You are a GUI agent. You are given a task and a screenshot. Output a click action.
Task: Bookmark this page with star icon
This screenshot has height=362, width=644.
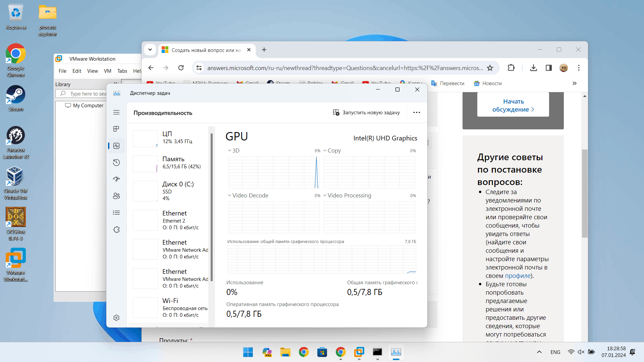pos(490,68)
